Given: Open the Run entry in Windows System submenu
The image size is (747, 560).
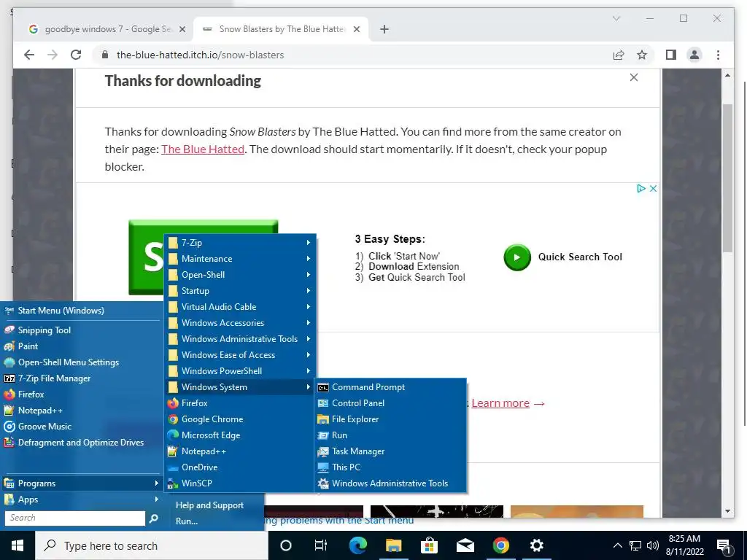Looking at the screenshot, I should click(391, 435).
